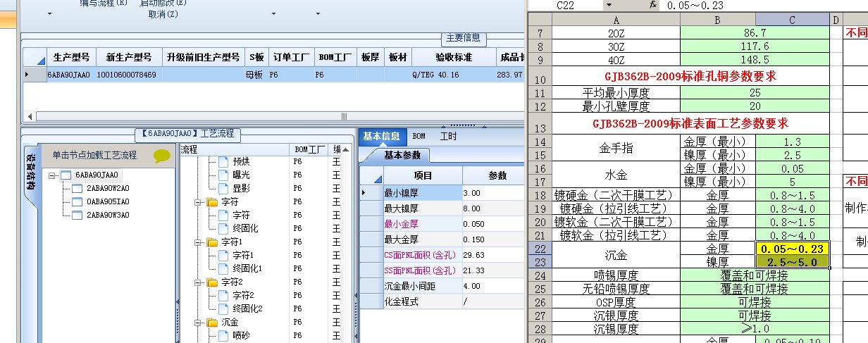This screenshot has width=868, height=343.
Task: Switch to the 基本信息 tab
Action: point(382,136)
